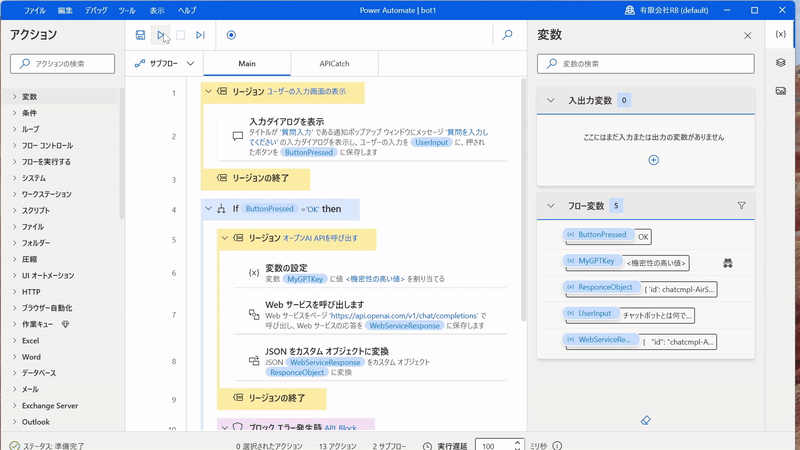The image size is (800, 450).
Task: Expand the HTTP action group
Action: point(31,292)
